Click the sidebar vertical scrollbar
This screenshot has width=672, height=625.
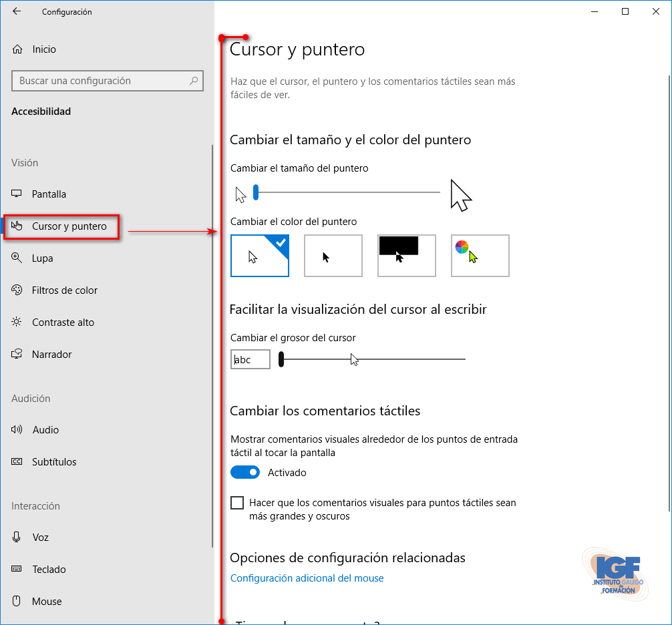[x=212, y=346]
